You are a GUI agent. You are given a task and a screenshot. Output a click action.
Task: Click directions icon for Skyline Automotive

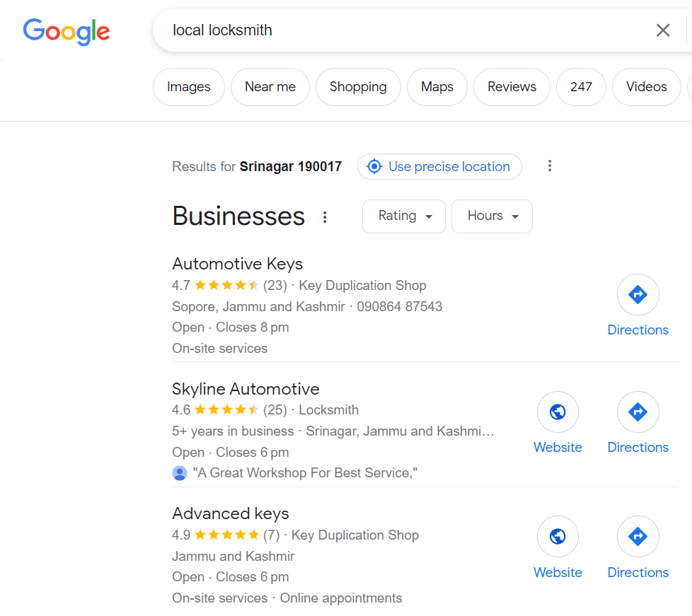pyautogui.click(x=638, y=412)
